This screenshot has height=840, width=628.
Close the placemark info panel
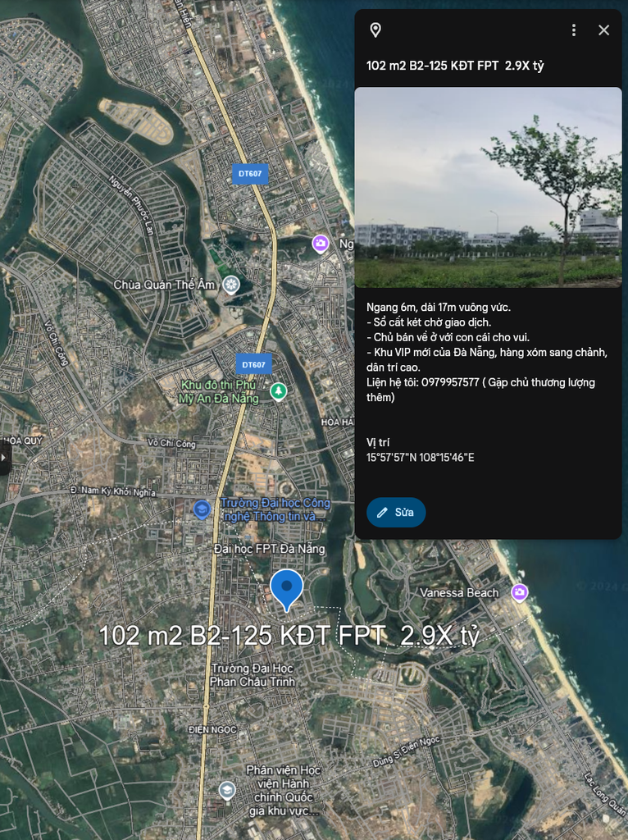pos(603,30)
